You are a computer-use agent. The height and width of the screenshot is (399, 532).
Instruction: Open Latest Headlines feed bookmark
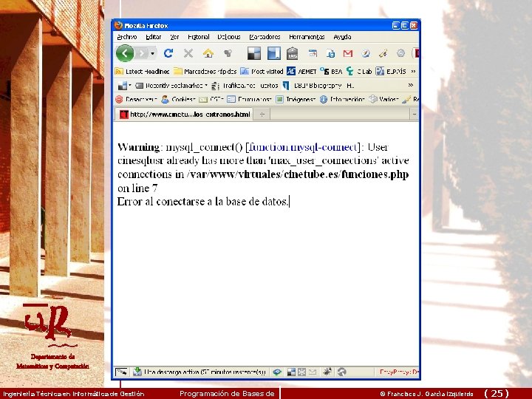tap(142, 71)
